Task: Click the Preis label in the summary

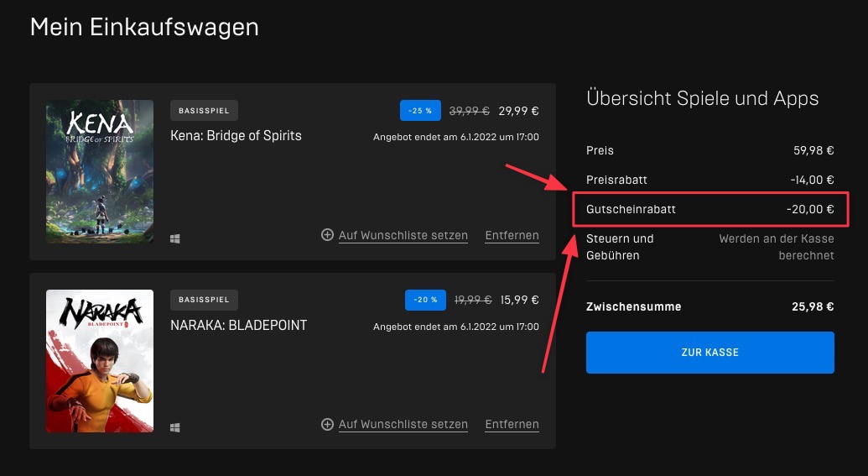Action: click(600, 150)
